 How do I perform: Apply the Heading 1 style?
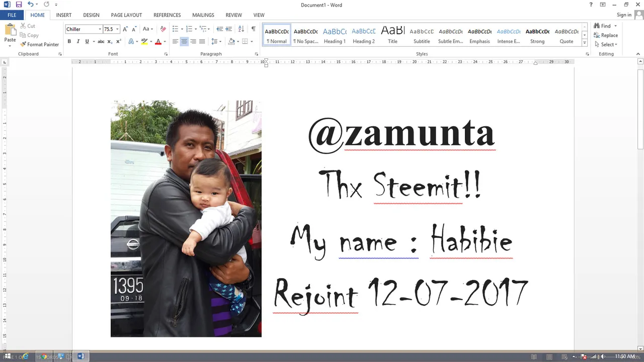pos(335,36)
